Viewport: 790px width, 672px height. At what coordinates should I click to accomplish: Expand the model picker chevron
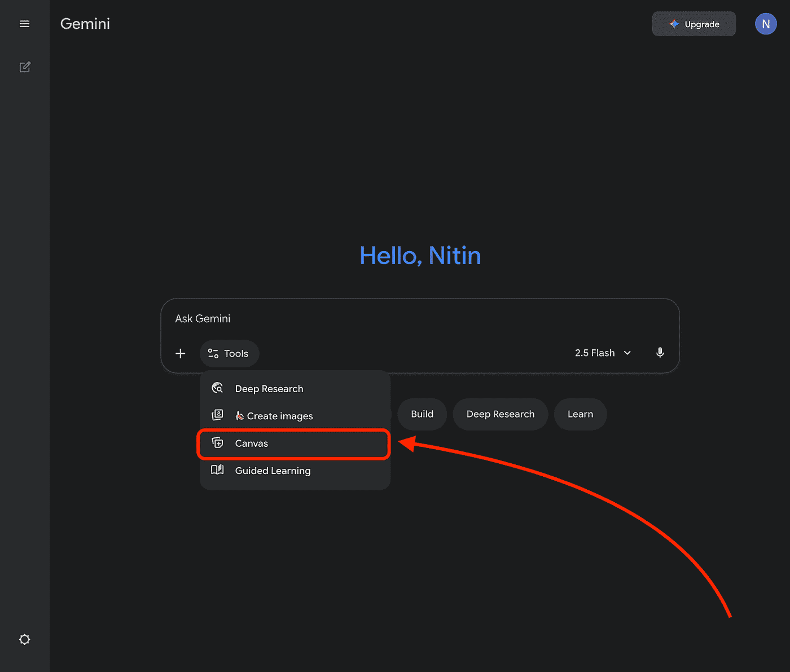(627, 353)
